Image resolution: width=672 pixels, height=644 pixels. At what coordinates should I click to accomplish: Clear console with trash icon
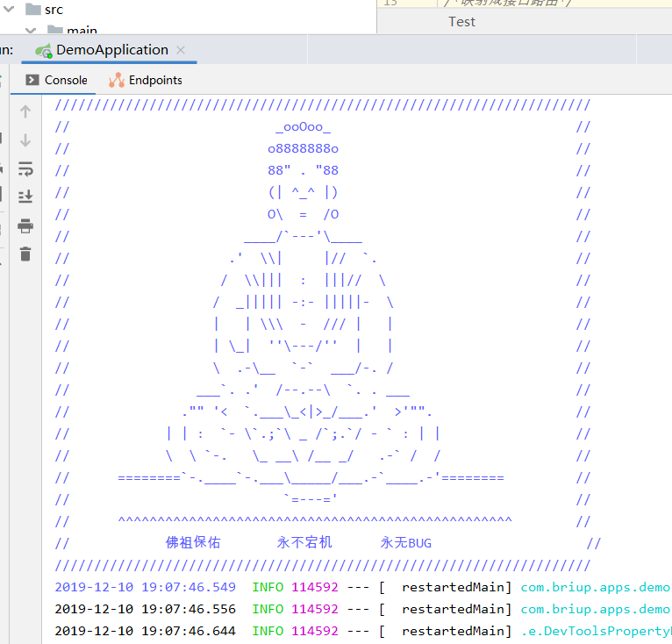tap(25, 254)
